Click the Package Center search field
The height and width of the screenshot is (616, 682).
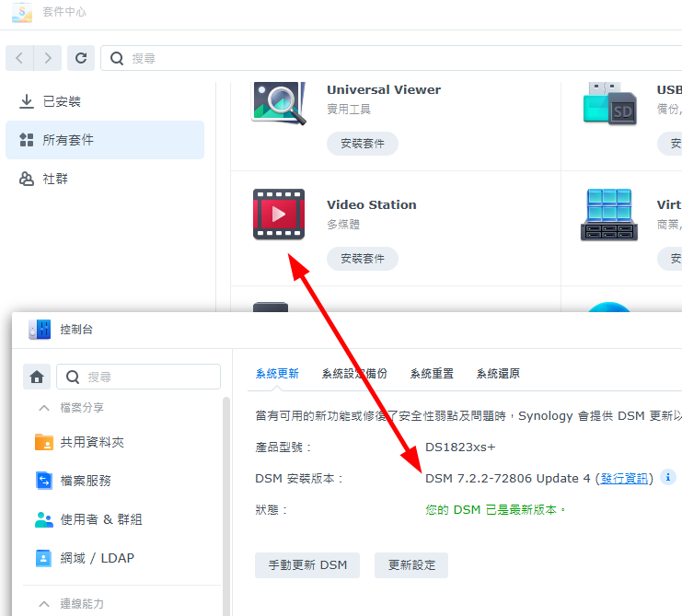(391, 58)
